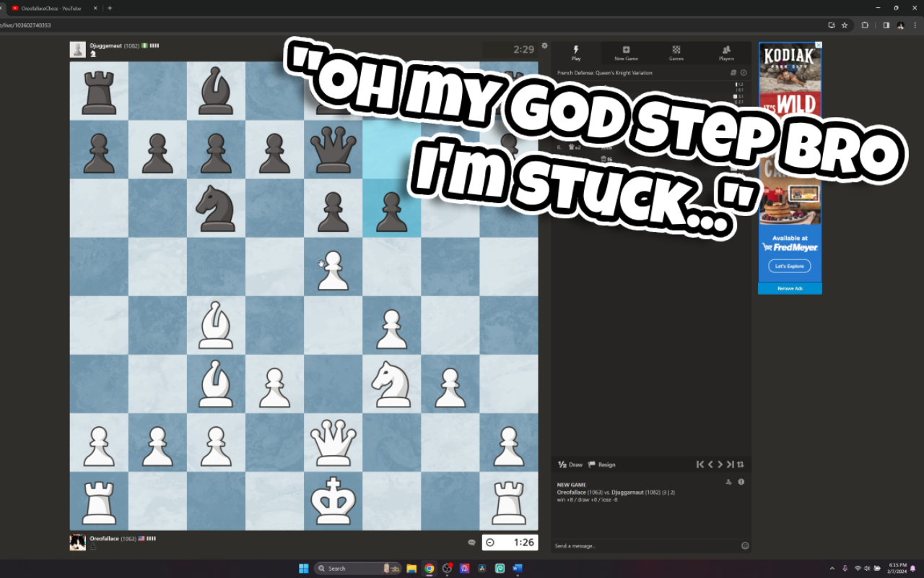Open New Game via plus icon
Image resolution: width=924 pixels, height=578 pixels.
click(x=627, y=49)
